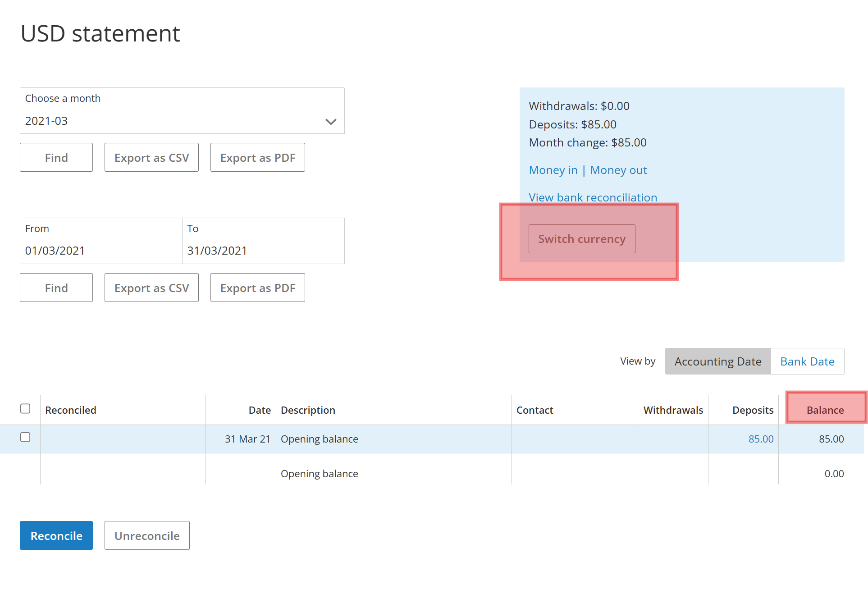Click Find button under date range
868x594 pixels.
[x=56, y=288]
